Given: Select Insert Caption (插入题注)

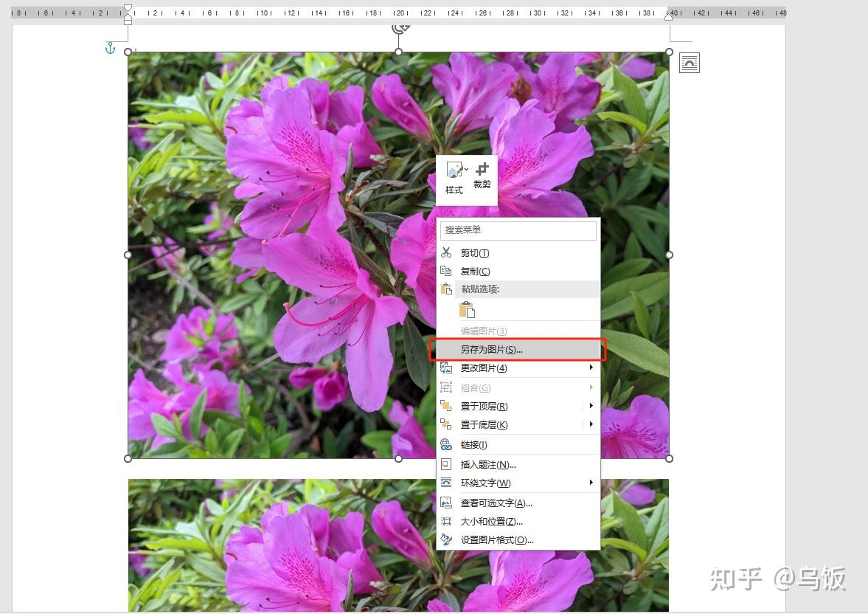Looking at the screenshot, I should (x=518, y=465).
